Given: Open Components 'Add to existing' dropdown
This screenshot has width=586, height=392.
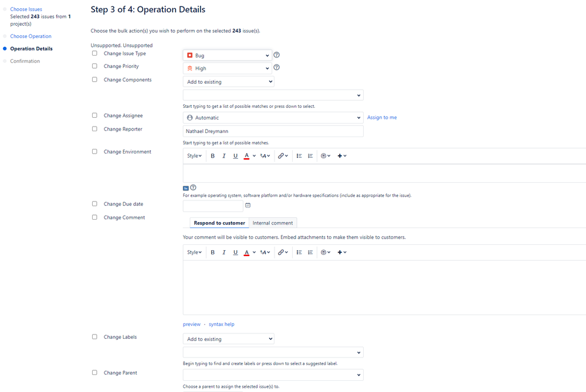Looking at the screenshot, I should [x=228, y=82].
